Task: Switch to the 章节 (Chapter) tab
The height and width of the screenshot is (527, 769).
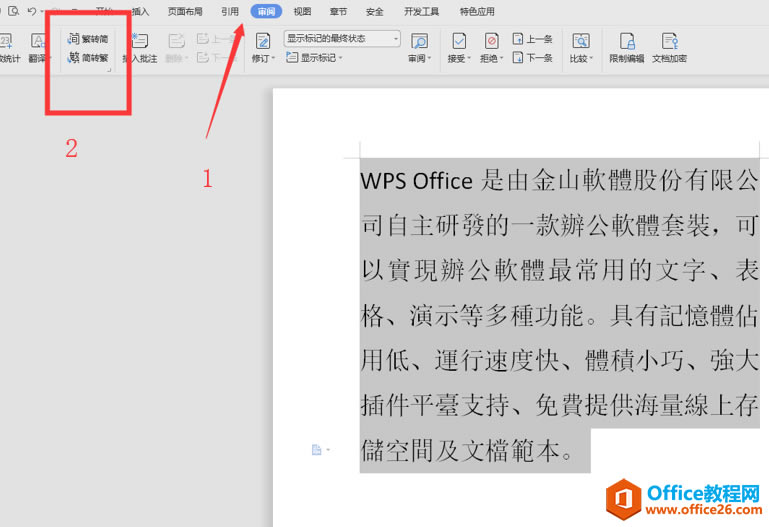Action: tap(338, 11)
